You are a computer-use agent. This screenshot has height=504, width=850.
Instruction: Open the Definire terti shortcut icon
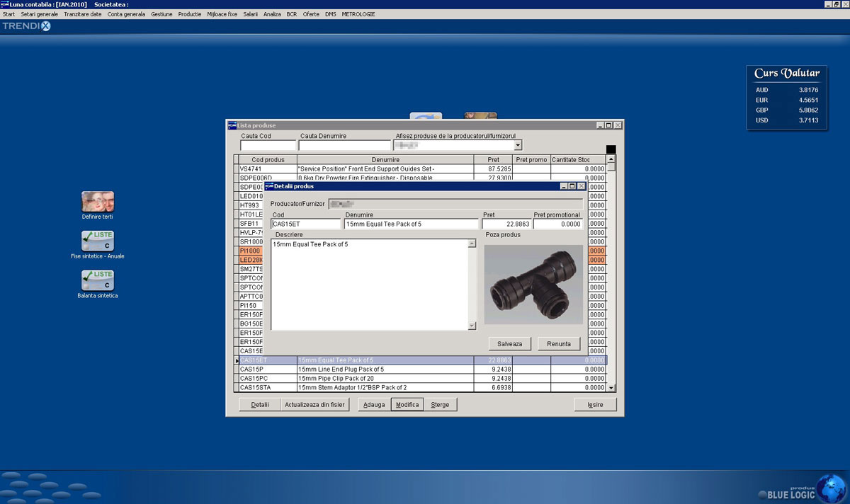(97, 201)
